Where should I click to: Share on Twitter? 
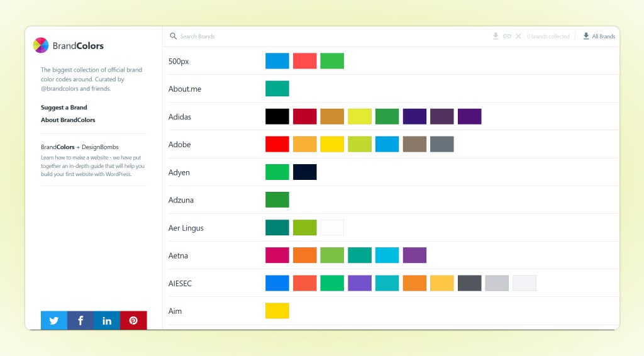tap(54, 320)
